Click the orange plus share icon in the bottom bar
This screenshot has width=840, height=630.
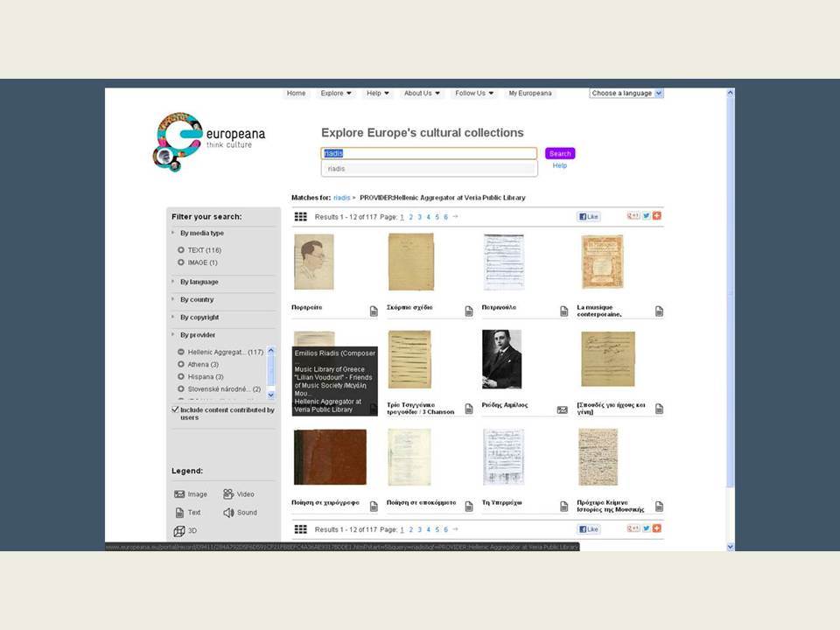tap(657, 528)
